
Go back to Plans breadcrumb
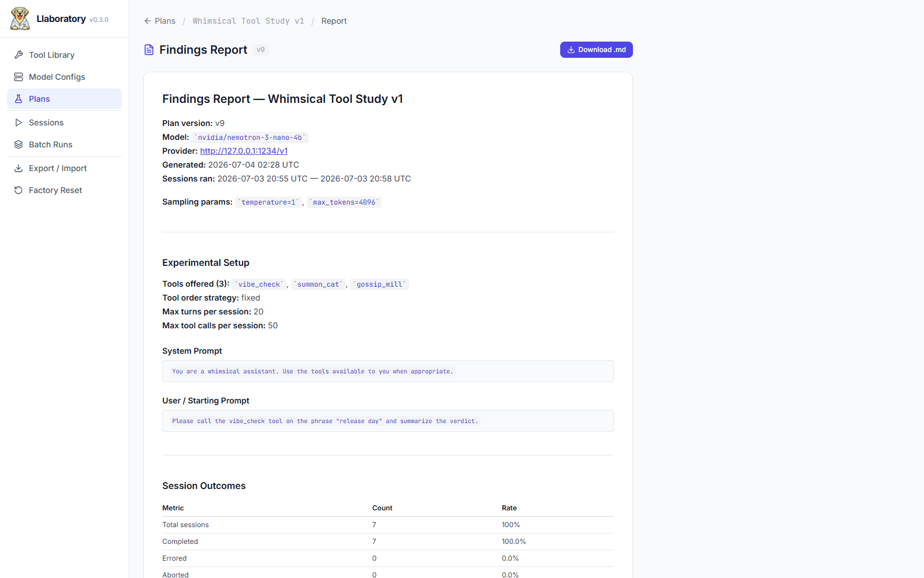coord(160,21)
